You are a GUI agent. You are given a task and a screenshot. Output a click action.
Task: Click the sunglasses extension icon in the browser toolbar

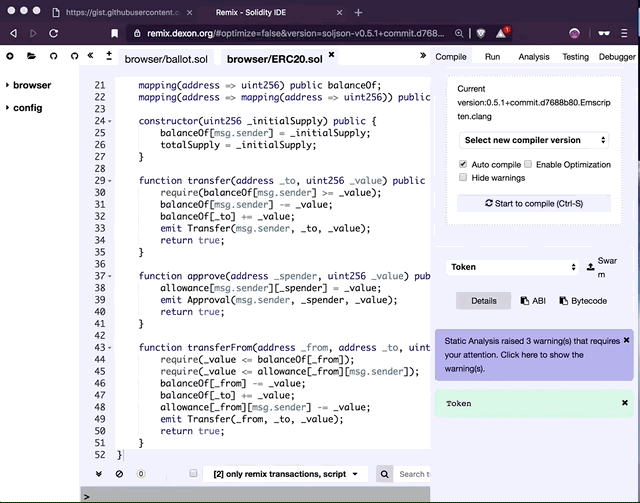[604, 33]
